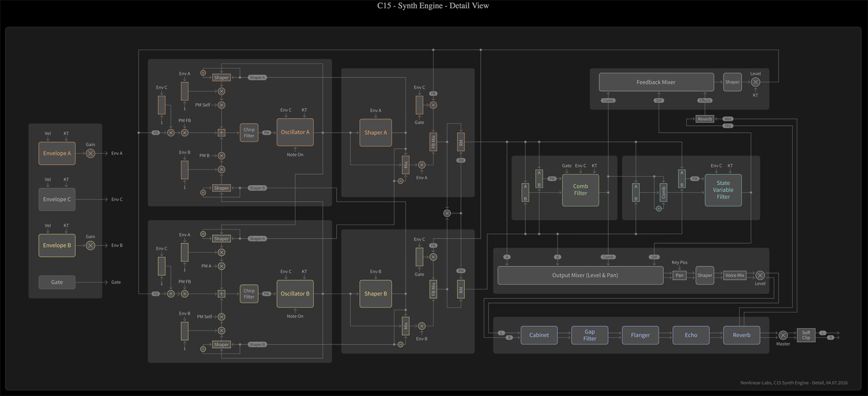
Task: Click the 'Nonlinear-Labs, C15 Synth Engine' footer text
Action: [794, 383]
